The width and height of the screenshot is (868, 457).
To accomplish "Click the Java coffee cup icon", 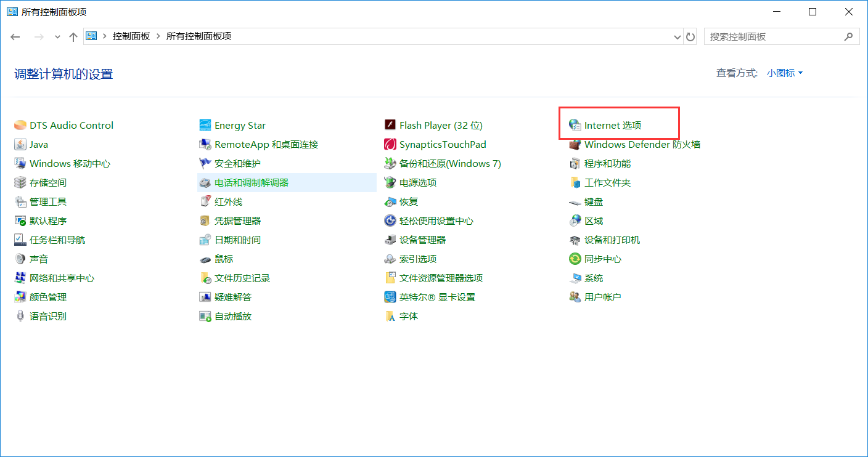I will point(20,145).
